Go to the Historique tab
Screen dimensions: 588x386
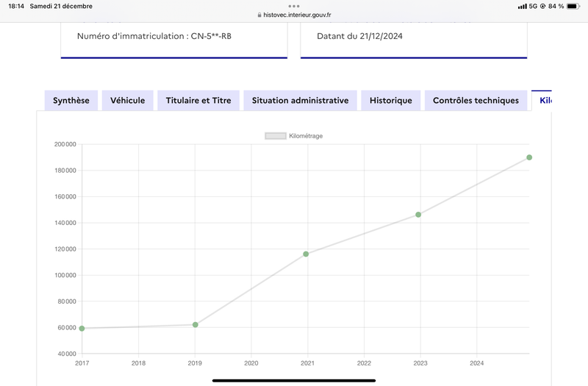391,101
